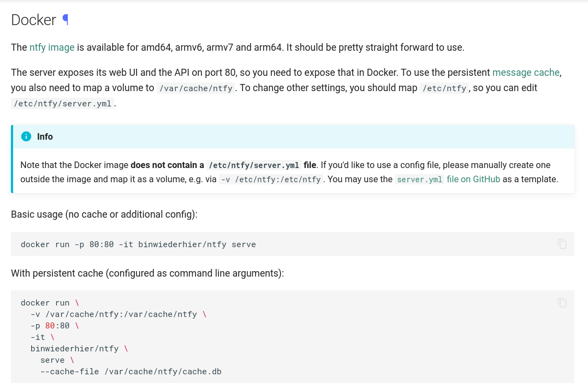The height and width of the screenshot is (389, 588).
Task: Click the --cache-file line in the code block
Action: pyautogui.click(x=131, y=371)
